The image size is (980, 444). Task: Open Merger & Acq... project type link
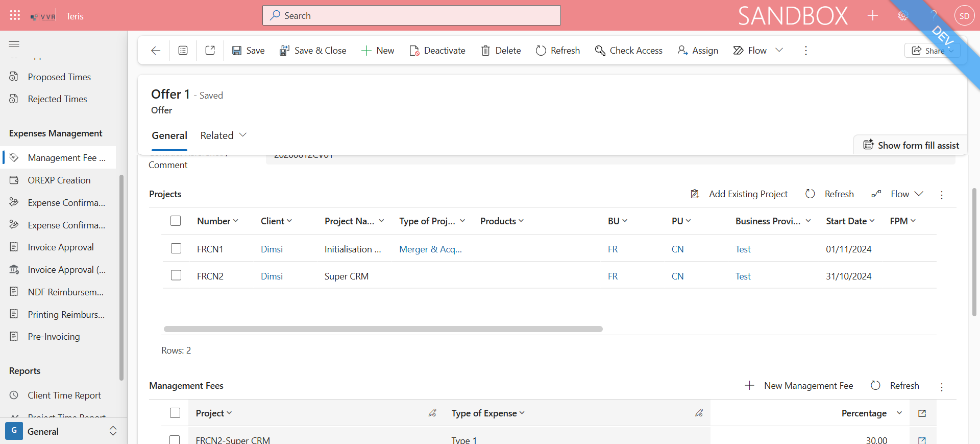tap(430, 249)
